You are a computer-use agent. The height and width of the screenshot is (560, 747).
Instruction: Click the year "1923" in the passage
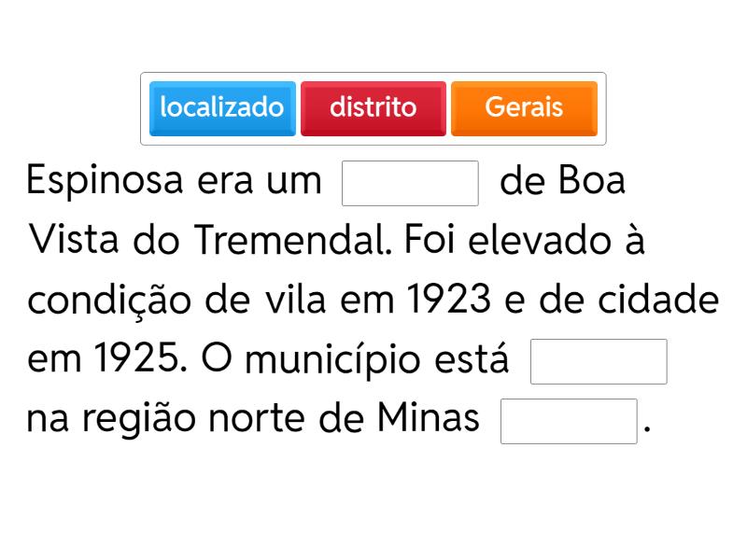pyautogui.click(x=449, y=301)
